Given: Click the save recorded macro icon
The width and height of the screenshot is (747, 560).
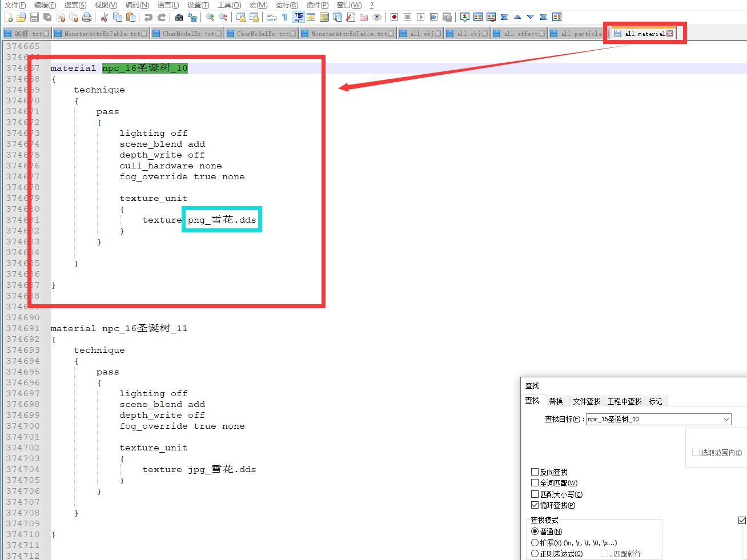Looking at the screenshot, I should pos(447,17).
